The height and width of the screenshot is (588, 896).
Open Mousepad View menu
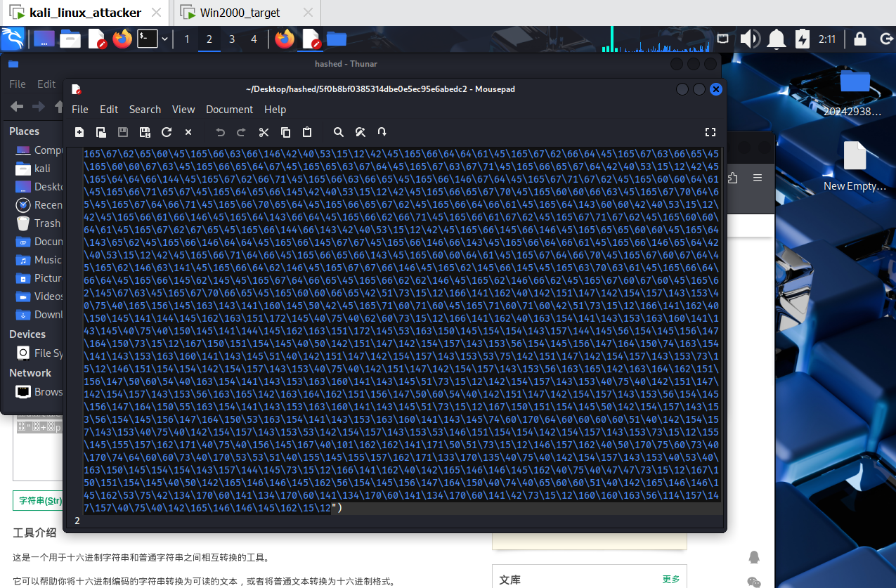(183, 110)
